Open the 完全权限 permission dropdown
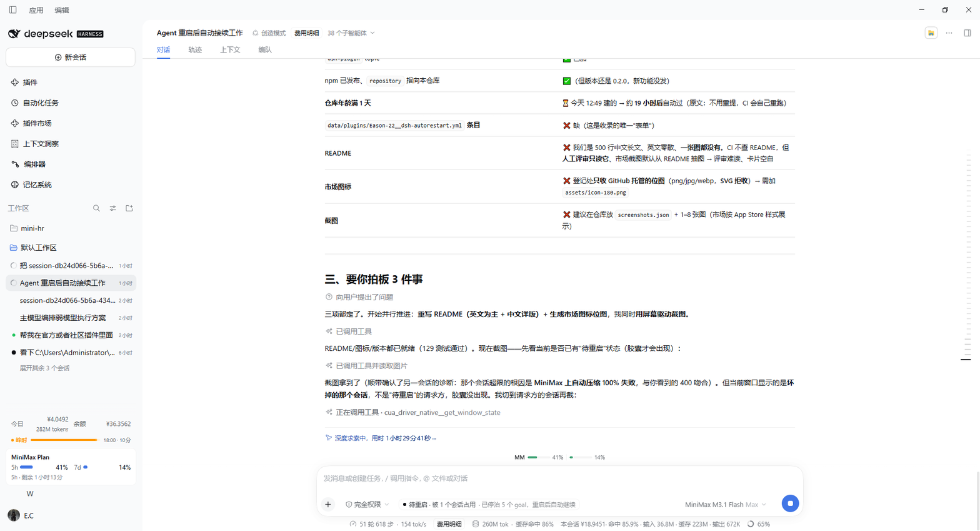Viewport: 980px width, 531px height. (367, 504)
